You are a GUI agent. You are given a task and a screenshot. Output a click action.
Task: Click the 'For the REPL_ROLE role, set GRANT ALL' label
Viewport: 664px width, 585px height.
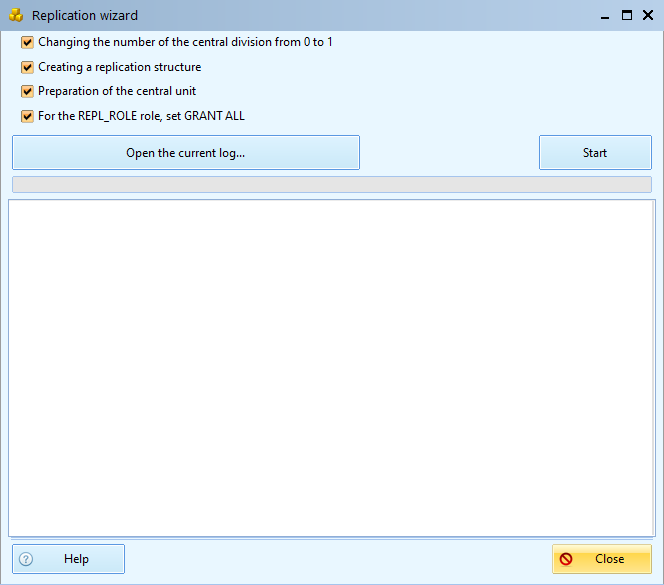[x=141, y=116]
